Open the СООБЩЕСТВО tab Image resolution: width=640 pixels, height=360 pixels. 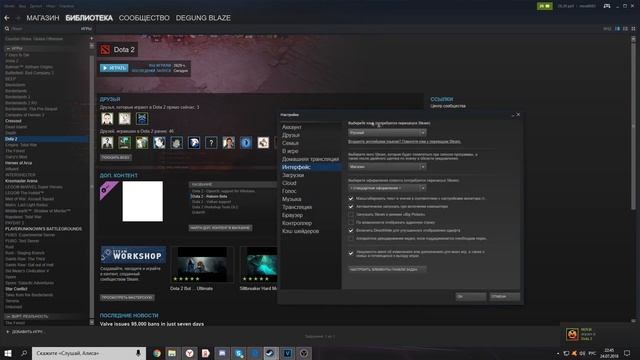tap(144, 18)
